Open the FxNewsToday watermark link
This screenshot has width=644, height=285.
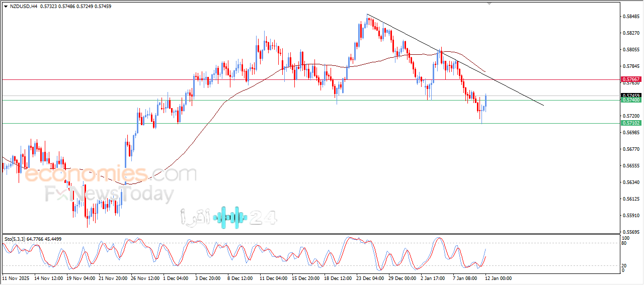(x=110, y=194)
